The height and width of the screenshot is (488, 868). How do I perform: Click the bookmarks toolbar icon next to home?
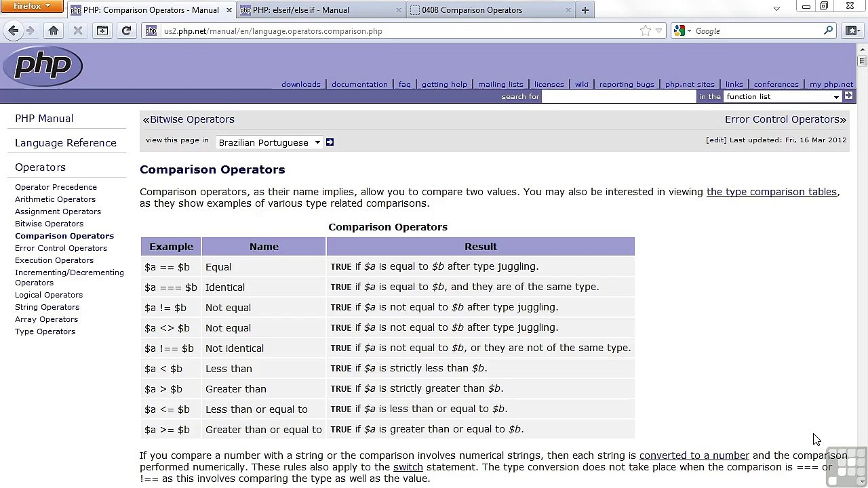click(102, 30)
